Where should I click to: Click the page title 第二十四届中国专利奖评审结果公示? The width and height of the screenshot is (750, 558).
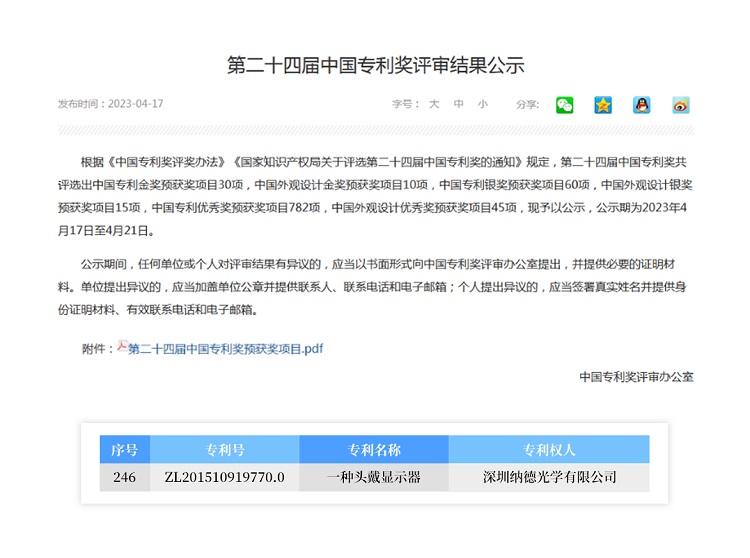pos(375,65)
